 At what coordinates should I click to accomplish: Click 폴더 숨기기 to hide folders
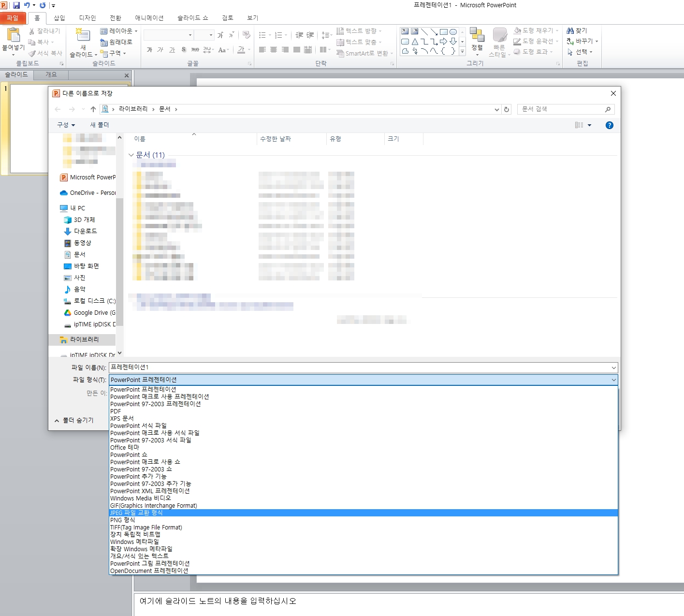(x=74, y=420)
